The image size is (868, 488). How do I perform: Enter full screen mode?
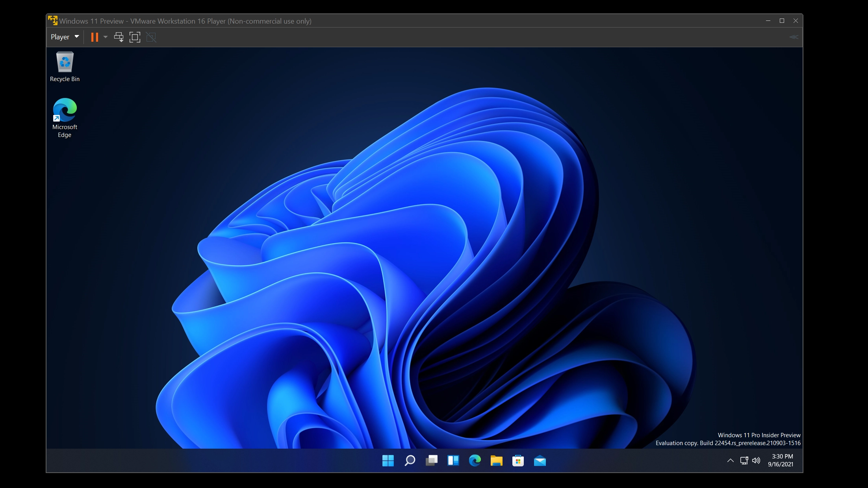135,37
